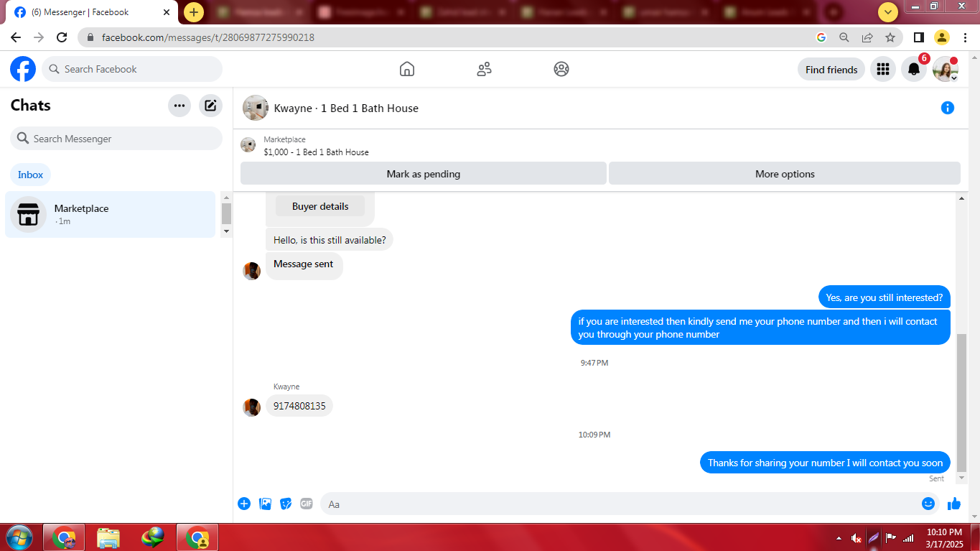
Task: Select the message "9174808135"
Action: pyautogui.click(x=299, y=406)
